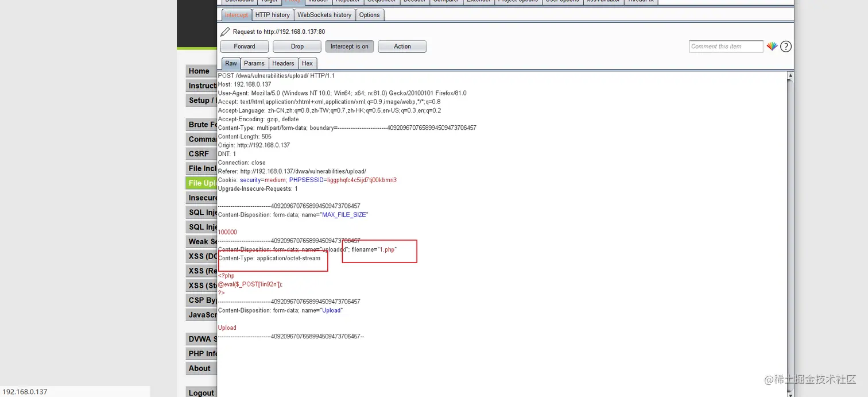Click the name="Upload" form-data line
The height and width of the screenshot is (397, 868).
click(280, 311)
